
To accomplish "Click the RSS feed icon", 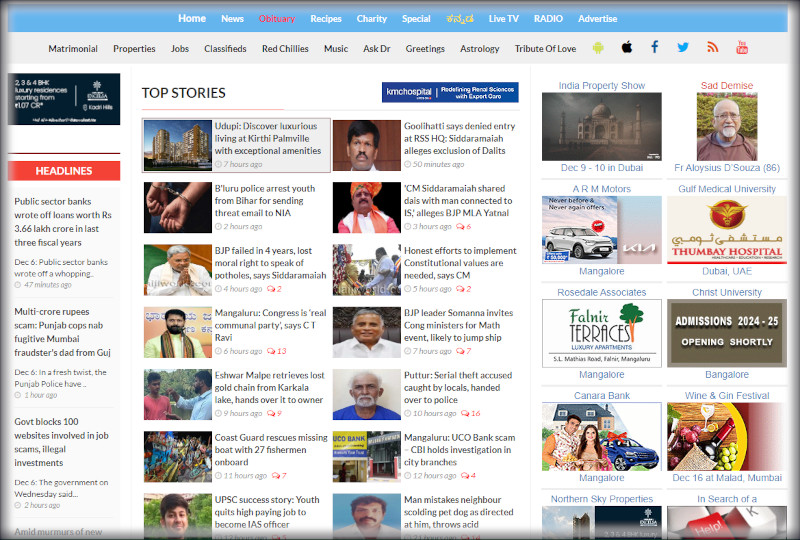I will (713, 48).
